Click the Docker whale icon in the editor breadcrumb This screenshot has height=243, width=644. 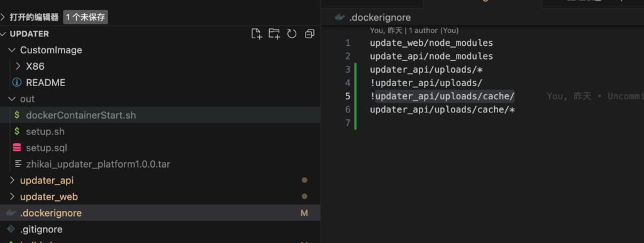point(340,18)
